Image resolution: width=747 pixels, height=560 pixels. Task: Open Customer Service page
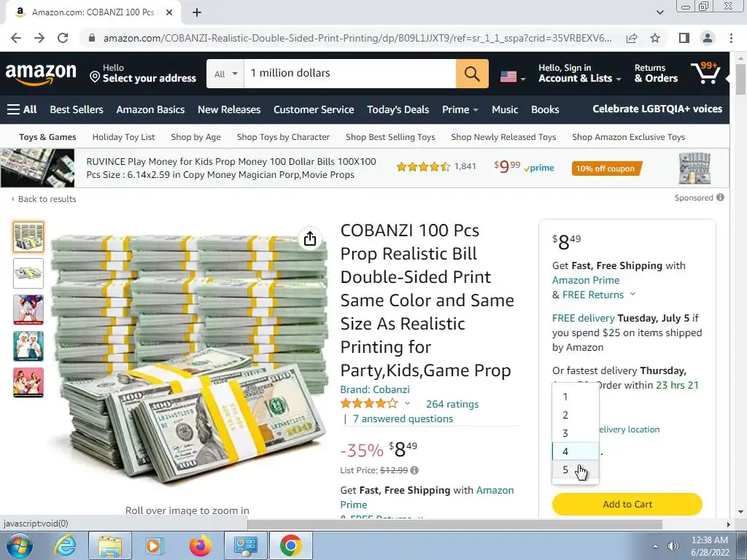[314, 109]
